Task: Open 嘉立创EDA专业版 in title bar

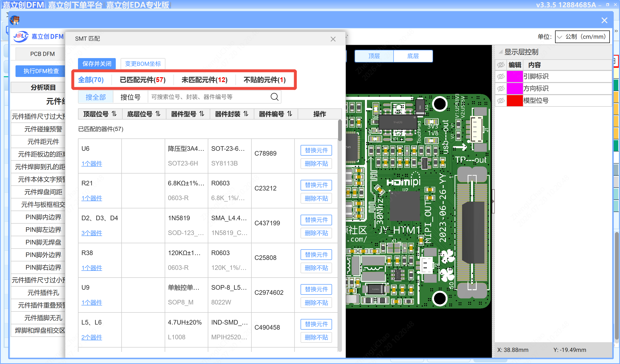Action: pos(138,5)
